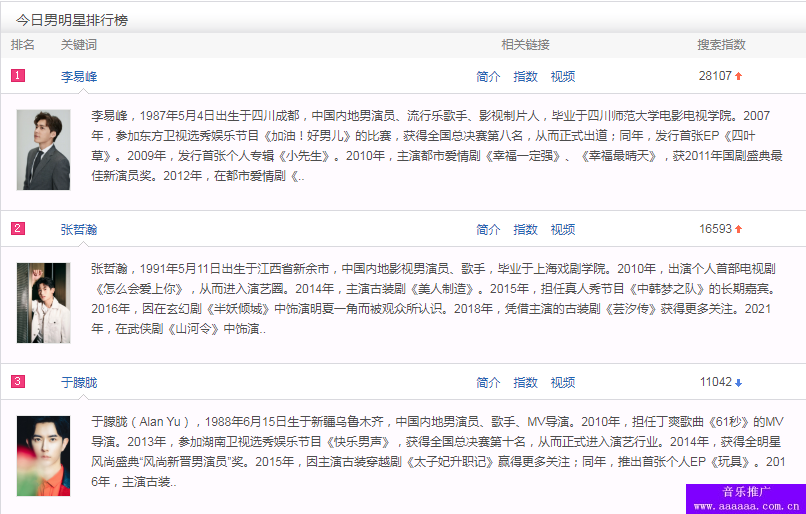Viewport: 806px width, 514px height.
Task: Click up-trend arrow beside 28107
Action: [x=739, y=76]
